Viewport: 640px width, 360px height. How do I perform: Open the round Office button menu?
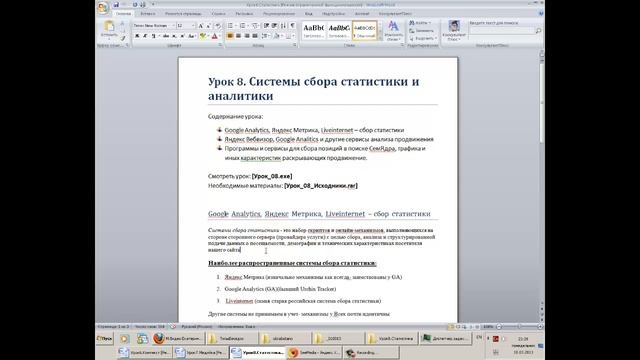point(103,7)
